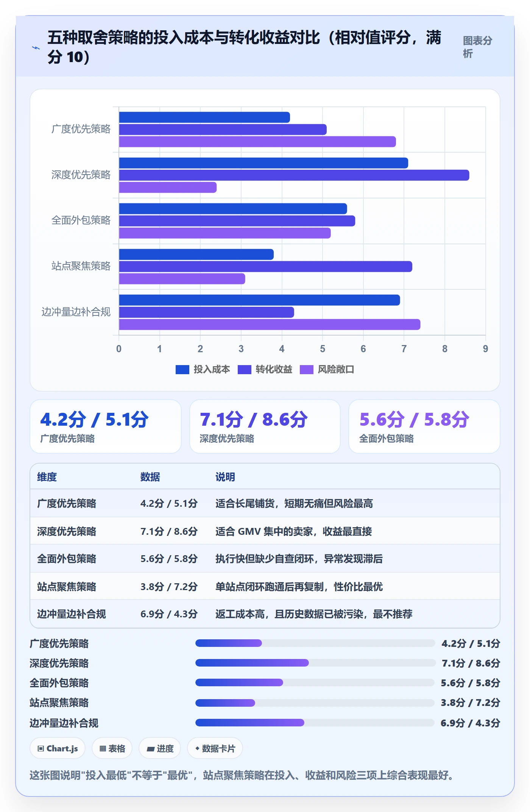
Task: Click the 表格 tag
Action: tap(112, 748)
